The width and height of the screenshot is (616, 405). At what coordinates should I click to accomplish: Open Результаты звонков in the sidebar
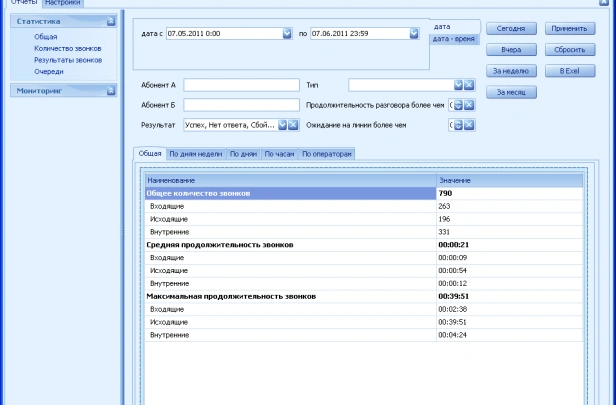pos(68,60)
